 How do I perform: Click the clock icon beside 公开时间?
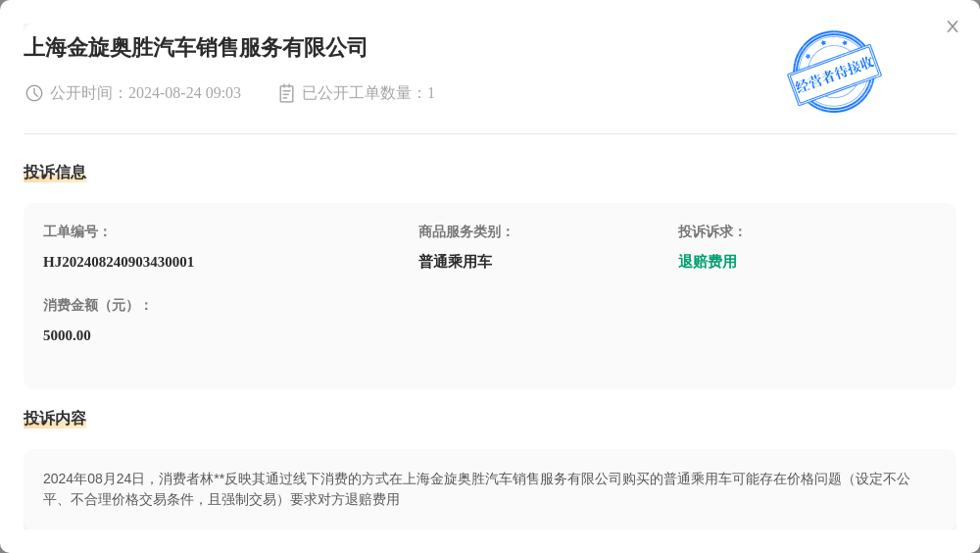(33, 93)
